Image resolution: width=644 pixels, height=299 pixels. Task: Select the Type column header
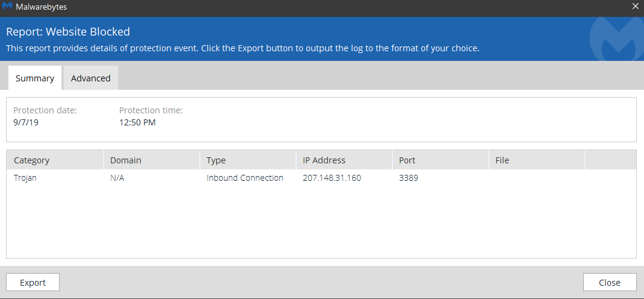tap(247, 160)
